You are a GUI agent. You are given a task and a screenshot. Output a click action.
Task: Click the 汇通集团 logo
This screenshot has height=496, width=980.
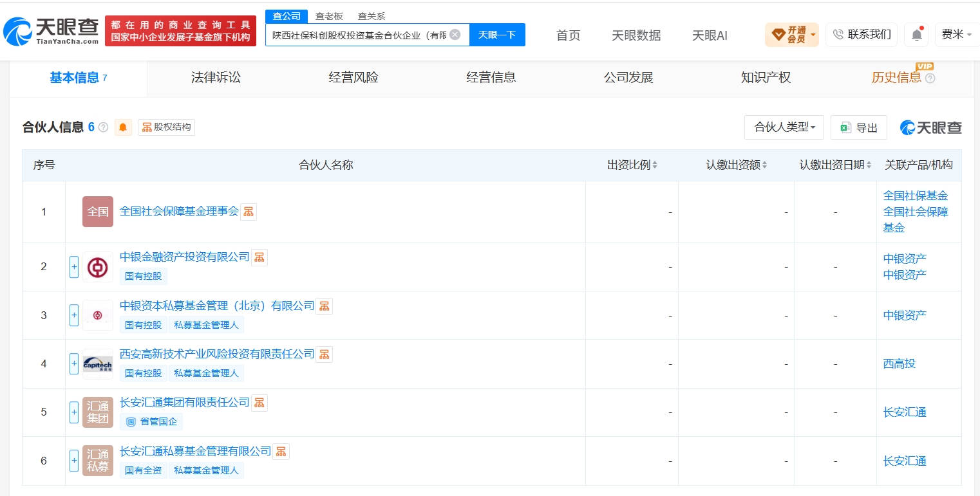click(98, 412)
